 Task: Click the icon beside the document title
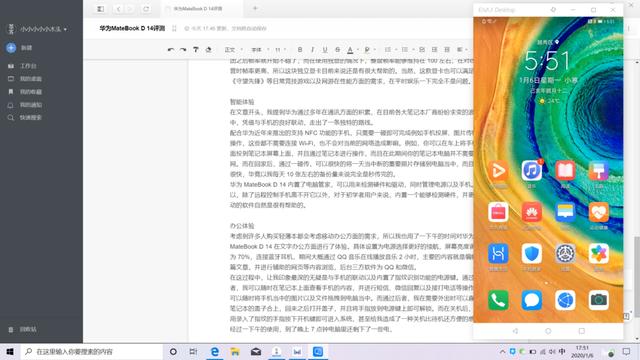pos(174,28)
